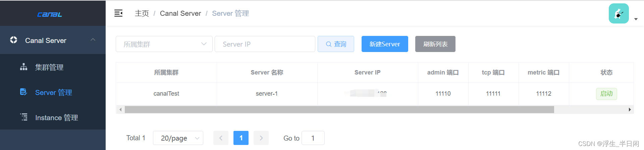Open the user avatar menu
Image resolution: width=644 pixels, height=150 pixels.
pyautogui.click(x=619, y=13)
